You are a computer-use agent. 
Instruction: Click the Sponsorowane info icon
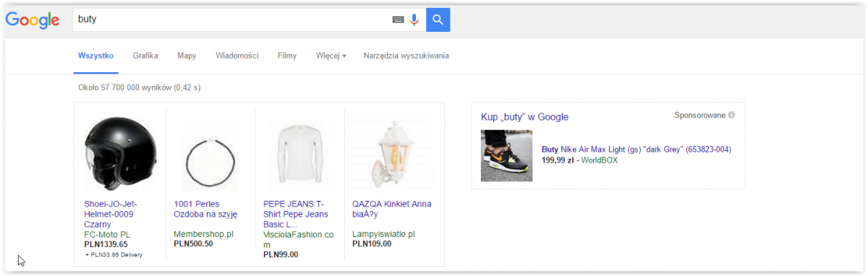pyautogui.click(x=732, y=115)
